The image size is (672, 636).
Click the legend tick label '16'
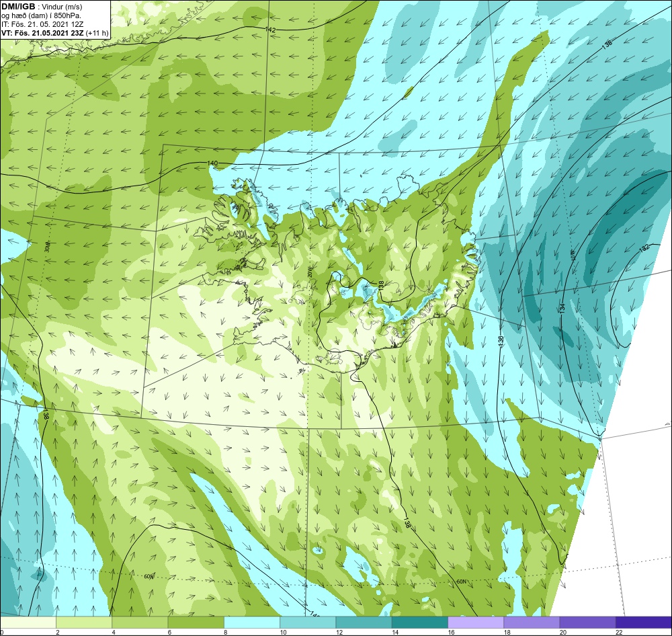[451, 632]
